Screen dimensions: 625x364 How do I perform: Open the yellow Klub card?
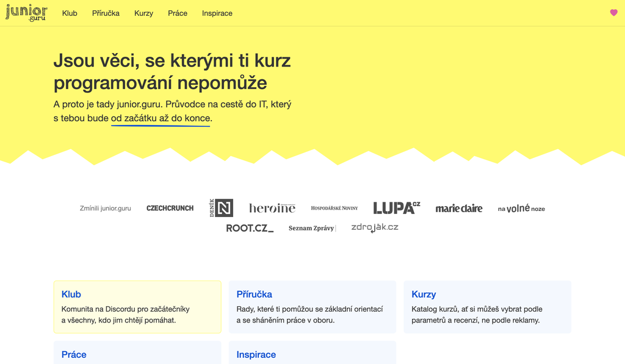coord(137,307)
